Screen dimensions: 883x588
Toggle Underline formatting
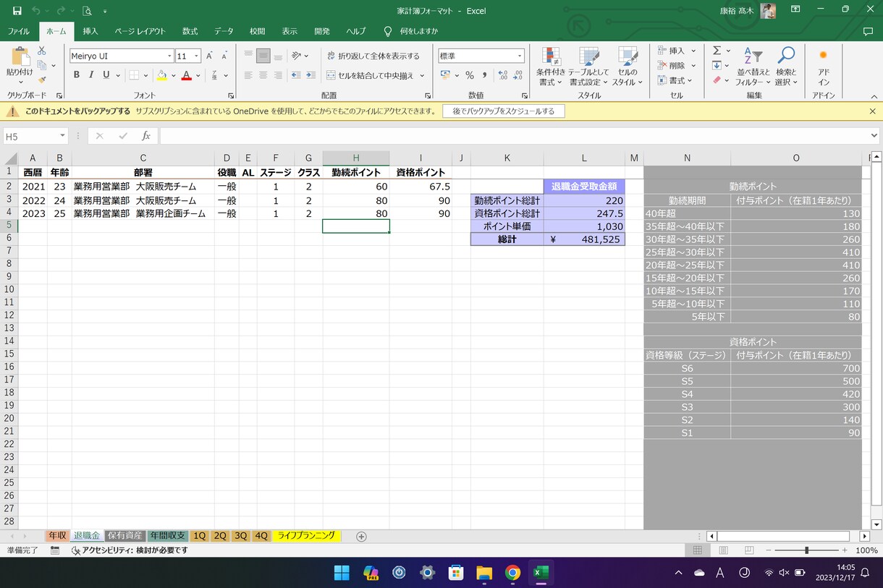(x=106, y=75)
